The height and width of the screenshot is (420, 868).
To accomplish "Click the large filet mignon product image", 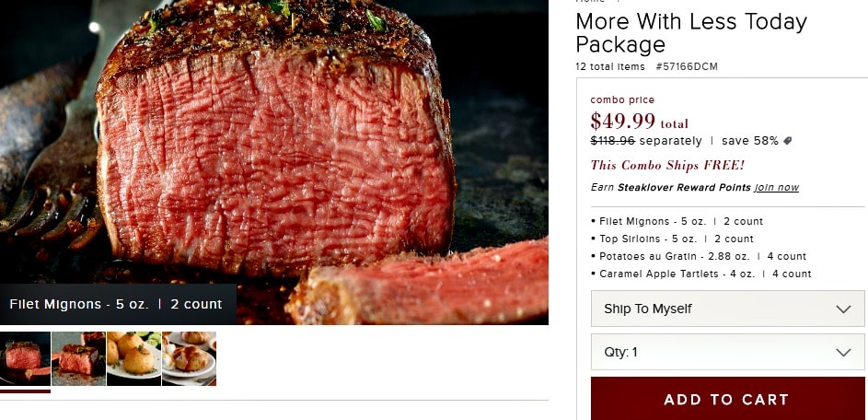I will point(274,160).
